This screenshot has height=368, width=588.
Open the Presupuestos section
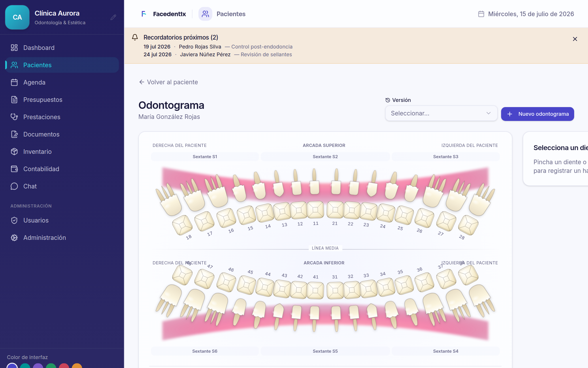click(62, 100)
